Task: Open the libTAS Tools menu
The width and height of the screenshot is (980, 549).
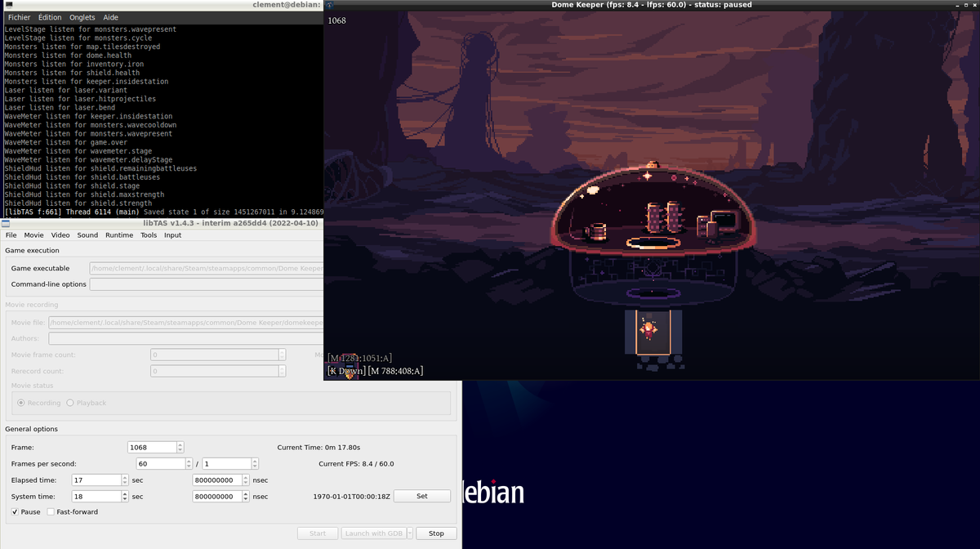Action: coord(149,235)
